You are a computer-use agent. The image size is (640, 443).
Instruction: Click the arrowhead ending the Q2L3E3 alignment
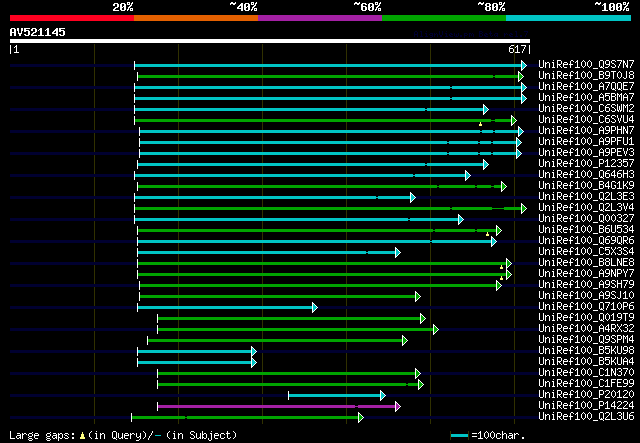[x=413, y=198]
